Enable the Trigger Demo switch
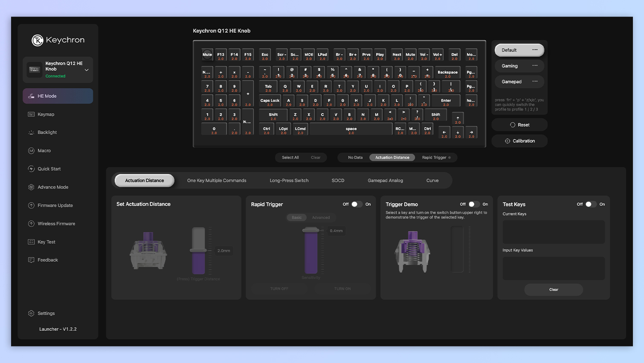644x363 pixels. (474, 204)
